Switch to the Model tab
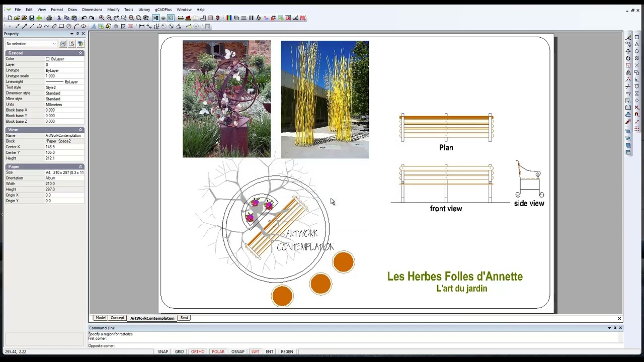644x362 pixels. (101, 318)
